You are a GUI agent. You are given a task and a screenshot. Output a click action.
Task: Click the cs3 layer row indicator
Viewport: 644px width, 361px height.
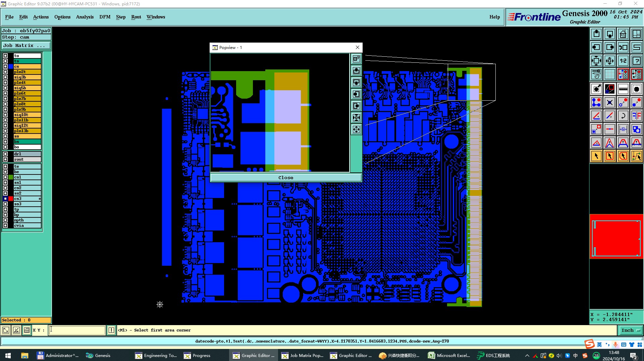[x=40, y=199]
